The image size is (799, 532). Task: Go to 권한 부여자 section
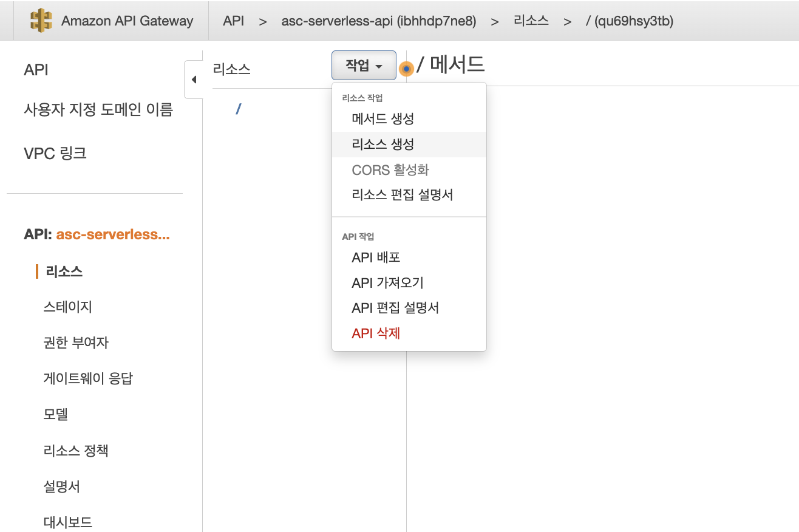click(x=76, y=343)
